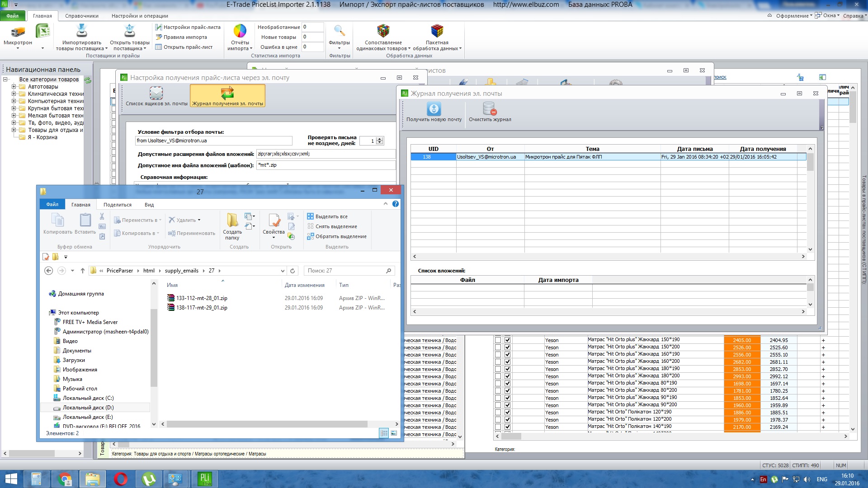The width and height of the screenshot is (868, 488).
Task: Click the Explorer help question mark icon
Action: pyautogui.click(x=396, y=204)
